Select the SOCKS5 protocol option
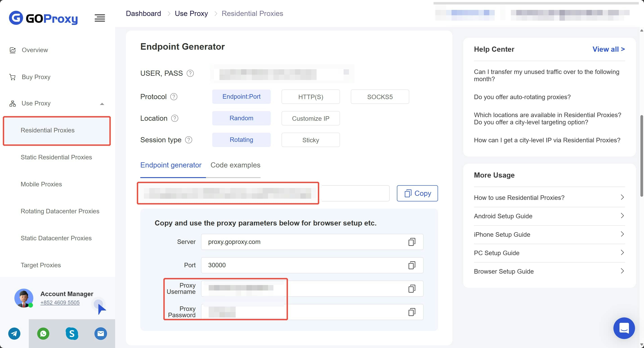This screenshot has height=348, width=644. pos(380,97)
